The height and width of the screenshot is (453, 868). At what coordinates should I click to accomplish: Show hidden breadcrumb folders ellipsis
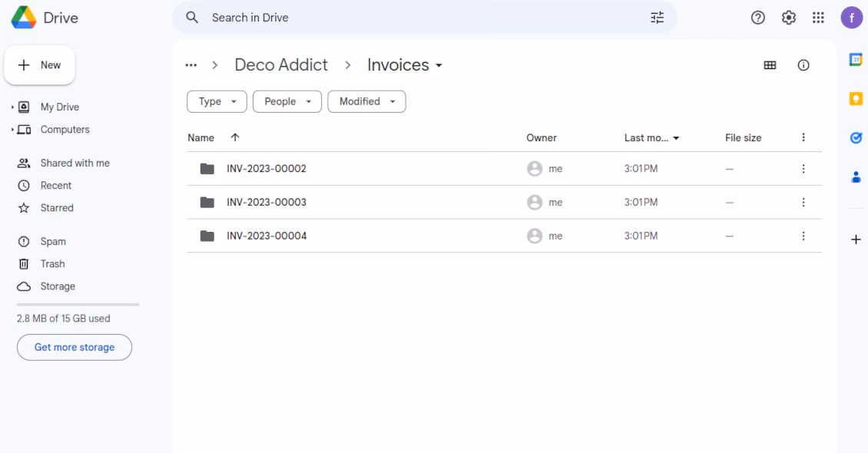pyautogui.click(x=191, y=65)
